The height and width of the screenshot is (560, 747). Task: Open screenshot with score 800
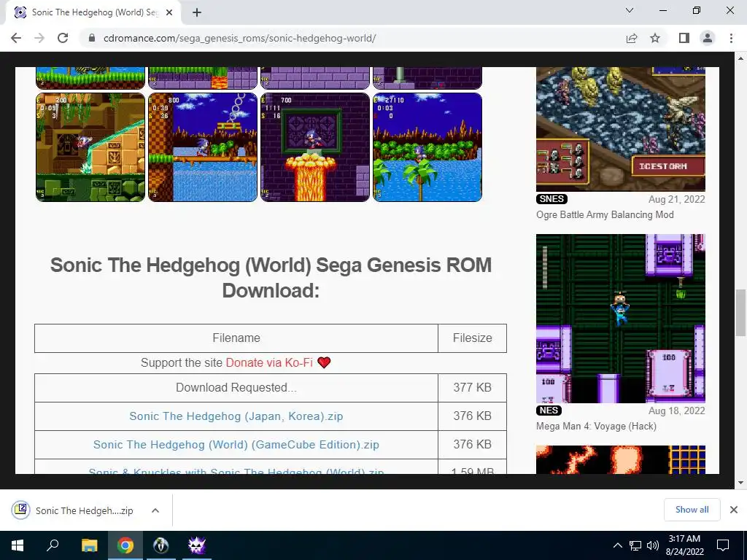point(203,147)
